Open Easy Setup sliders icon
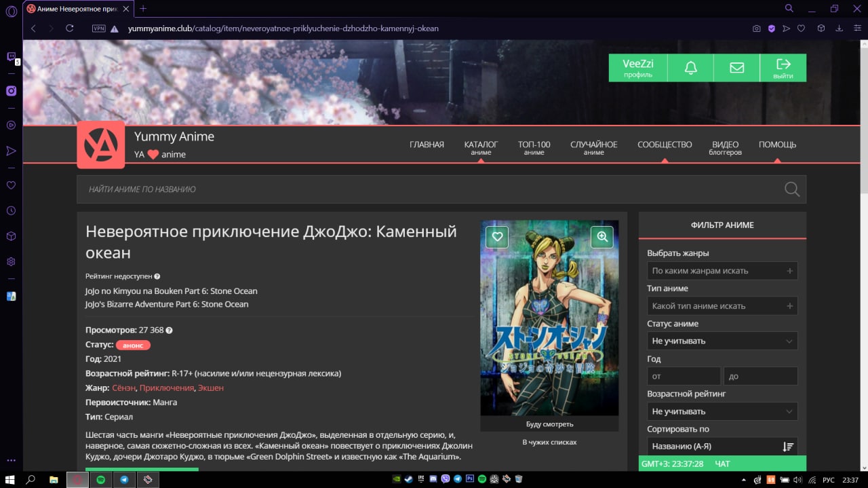 pyautogui.click(x=856, y=29)
